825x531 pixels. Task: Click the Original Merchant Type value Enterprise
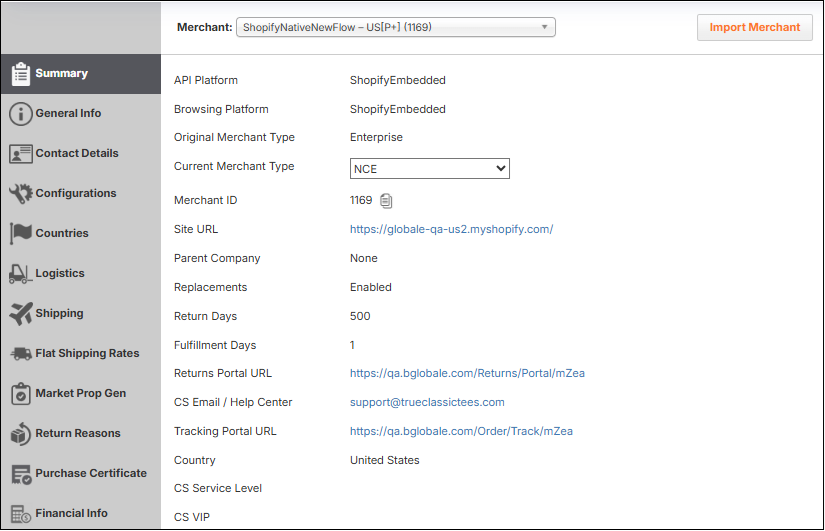[x=376, y=137]
